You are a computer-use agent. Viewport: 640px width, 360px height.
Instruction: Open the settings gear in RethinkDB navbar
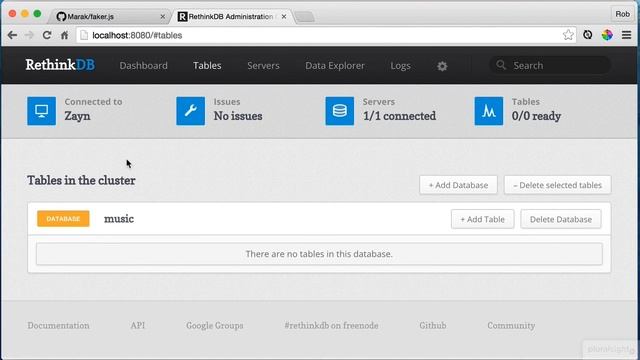click(x=442, y=66)
